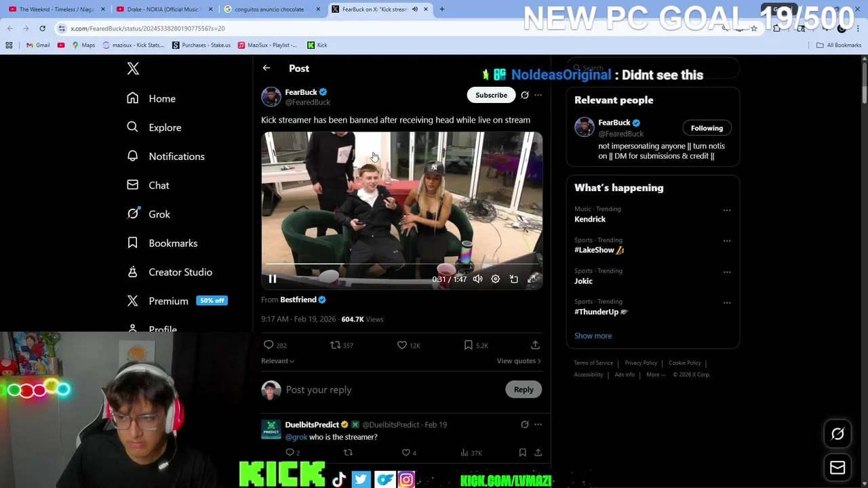Click Grok icon on DuelbitsPredict's comment
868x488 pixels.
524,425
